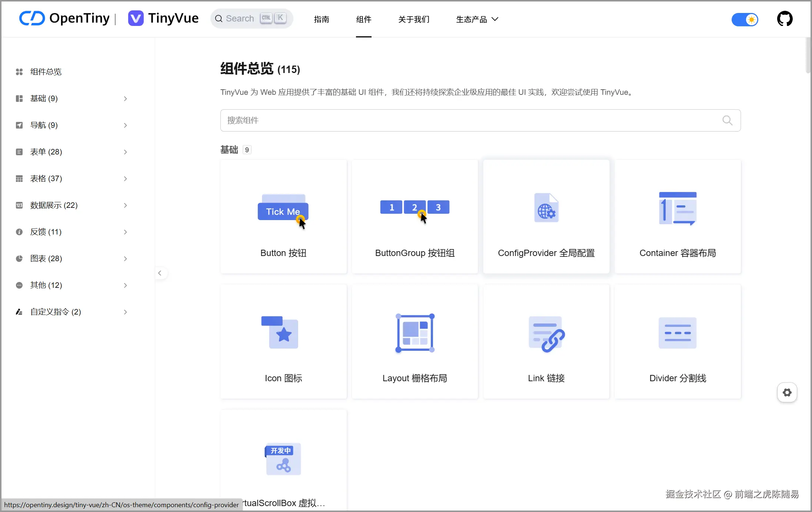Open the GitHub repository icon
812x512 pixels.
click(x=785, y=19)
